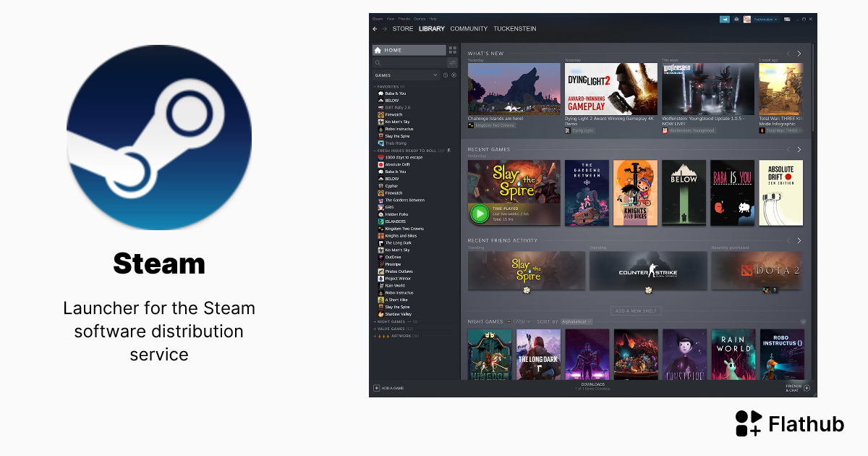Open the Friends menu in the menu bar
Viewport: 868px width, 456px height.
(x=403, y=18)
